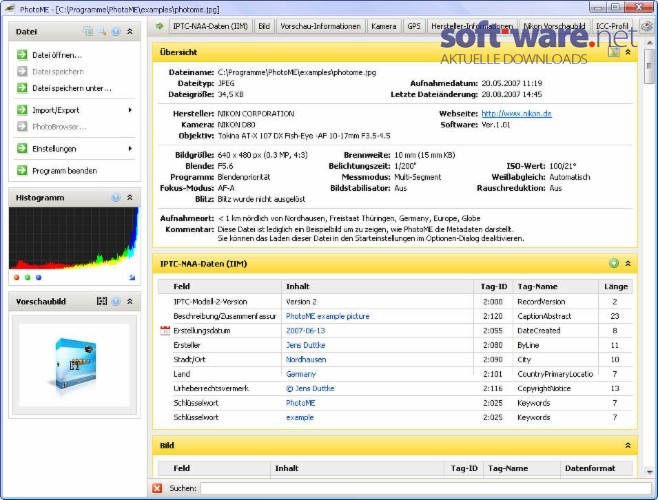This screenshot has height=500, width=658.
Task: Expand Einstellungen submenu arrow
Action: pos(130,149)
